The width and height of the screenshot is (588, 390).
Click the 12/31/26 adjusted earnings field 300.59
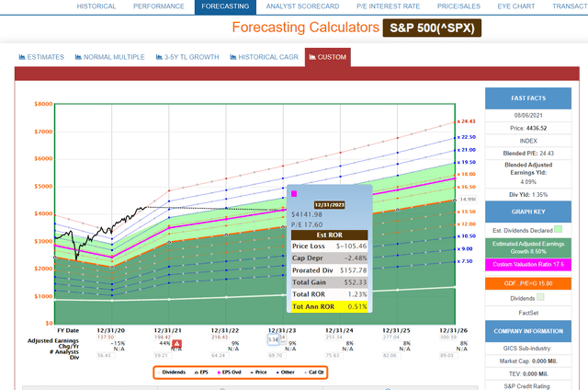[447, 337]
